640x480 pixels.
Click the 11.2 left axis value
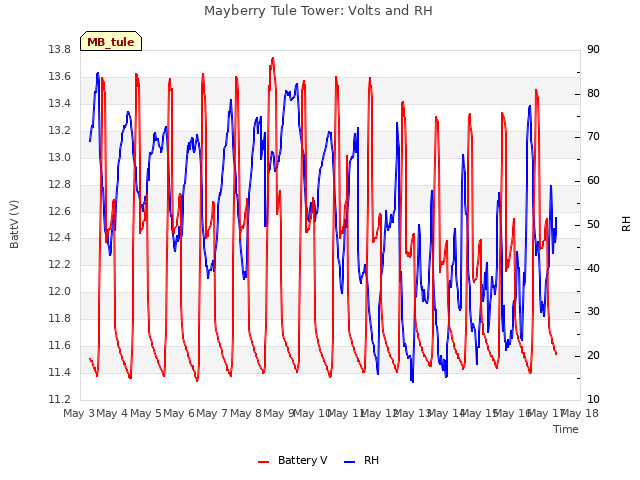tap(60, 399)
